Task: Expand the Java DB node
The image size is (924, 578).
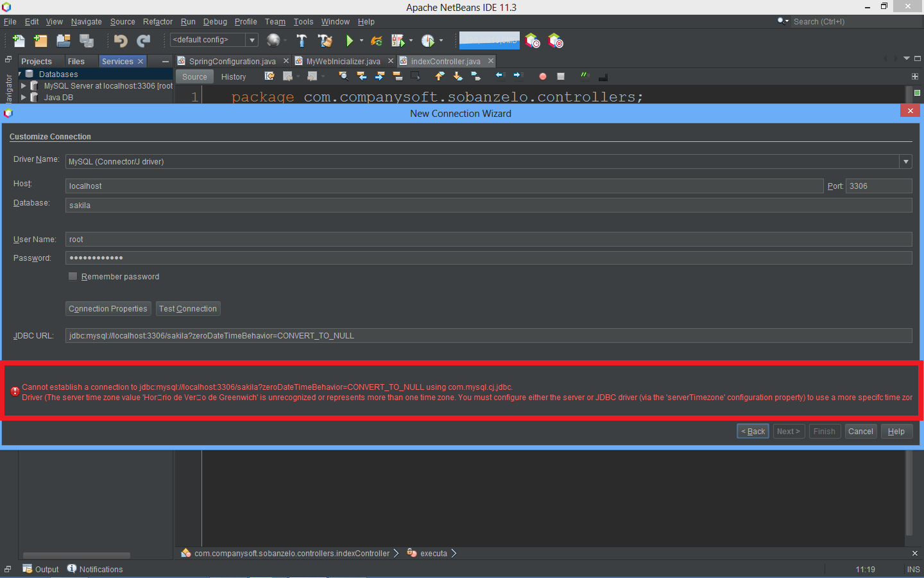Action: coord(24,97)
